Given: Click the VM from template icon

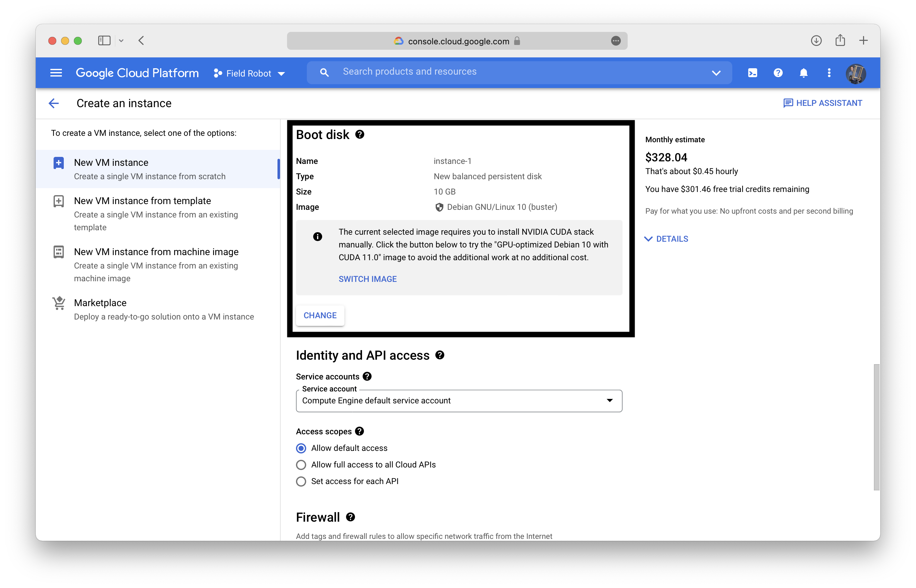Looking at the screenshot, I should point(58,201).
